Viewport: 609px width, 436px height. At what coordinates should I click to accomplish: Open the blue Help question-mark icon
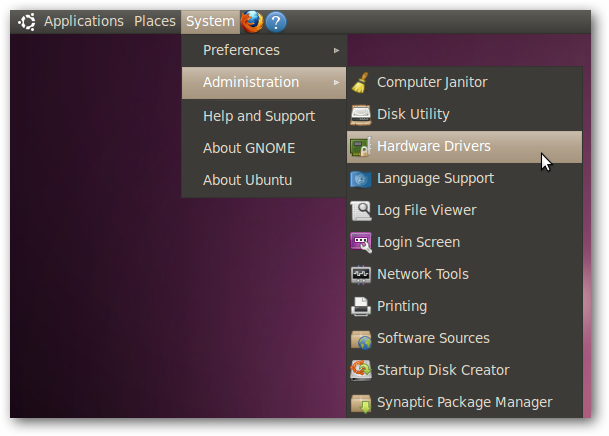tap(276, 22)
